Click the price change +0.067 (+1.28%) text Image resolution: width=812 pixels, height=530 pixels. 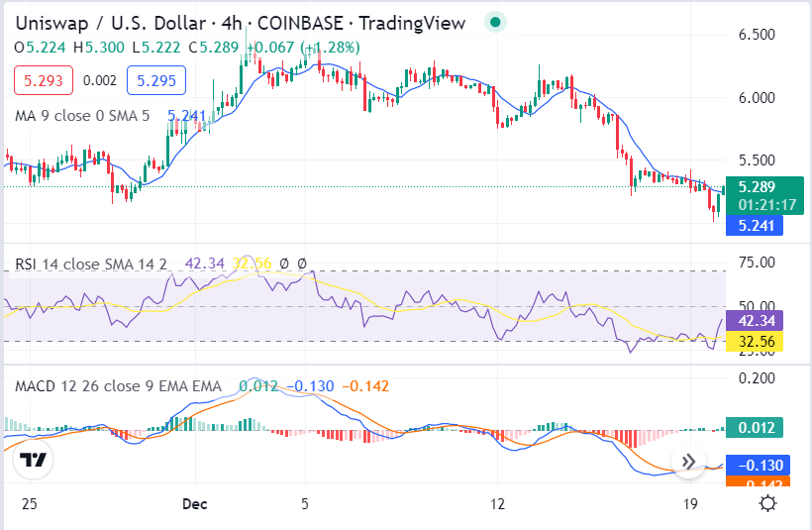[303, 48]
